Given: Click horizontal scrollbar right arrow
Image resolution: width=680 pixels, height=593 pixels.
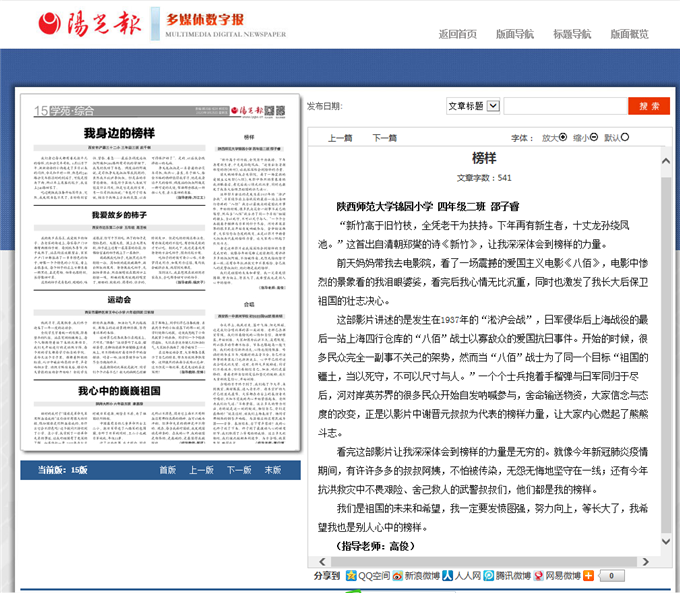Looking at the screenshot, I should pyautogui.click(x=646, y=561).
